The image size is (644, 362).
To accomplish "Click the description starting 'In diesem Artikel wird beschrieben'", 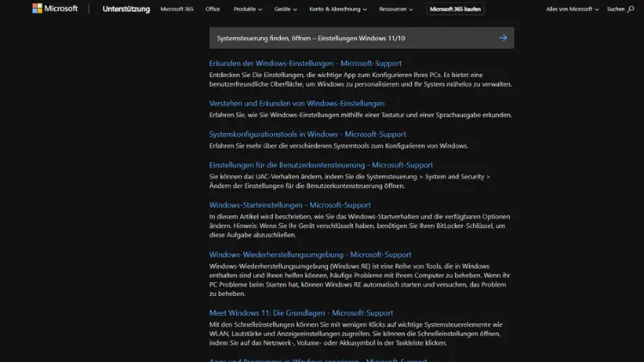I will click(x=360, y=226).
